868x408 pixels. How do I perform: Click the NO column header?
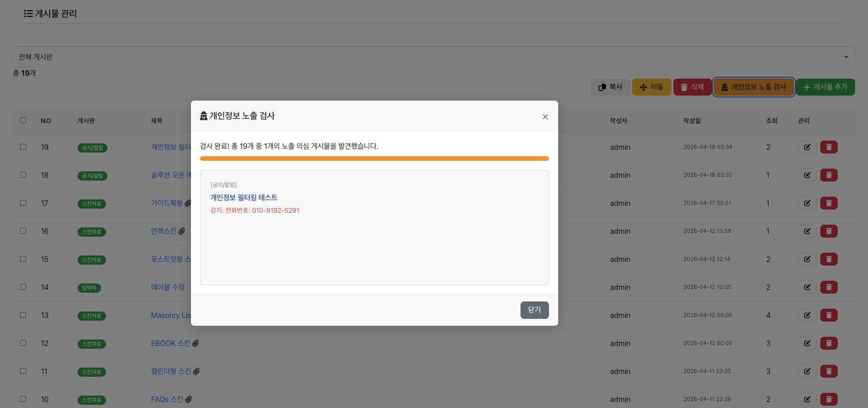[46, 121]
